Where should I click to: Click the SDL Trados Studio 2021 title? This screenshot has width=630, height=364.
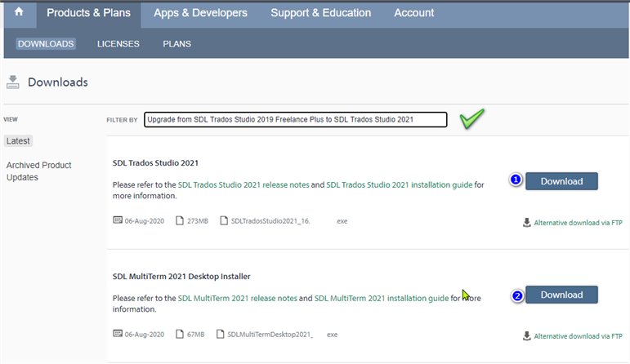(x=155, y=163)
